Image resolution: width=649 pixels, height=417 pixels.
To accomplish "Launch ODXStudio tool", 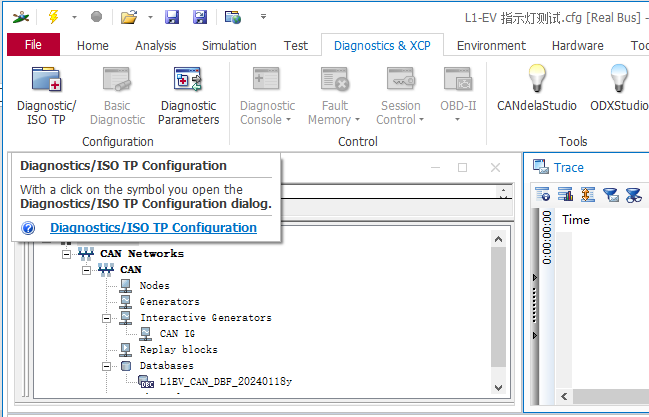I will point(619,88).
